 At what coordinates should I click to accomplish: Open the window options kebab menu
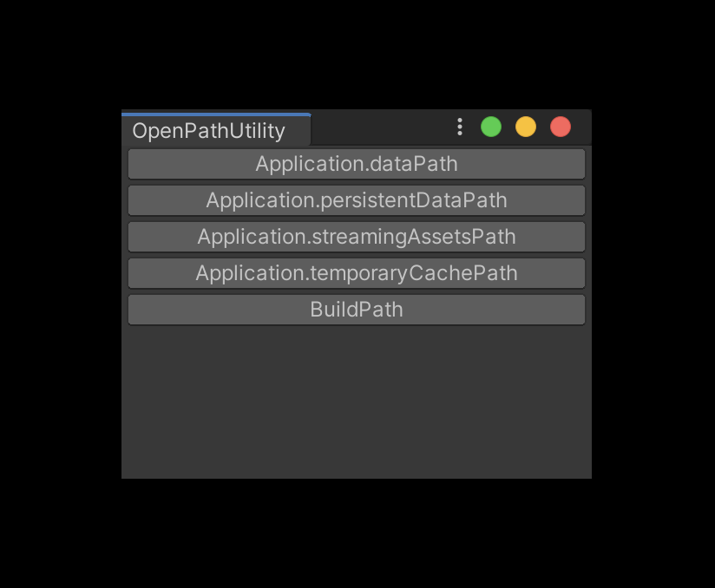point(459,127)
